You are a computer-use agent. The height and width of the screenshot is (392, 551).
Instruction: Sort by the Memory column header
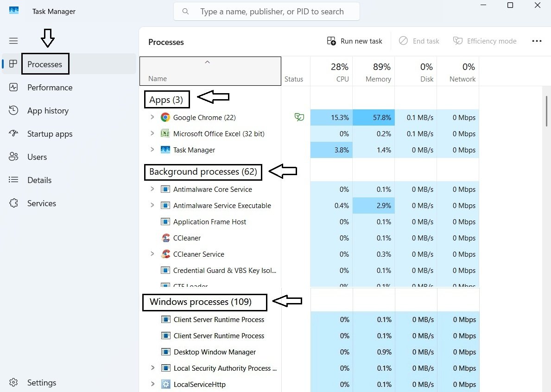tap(374, 71)
